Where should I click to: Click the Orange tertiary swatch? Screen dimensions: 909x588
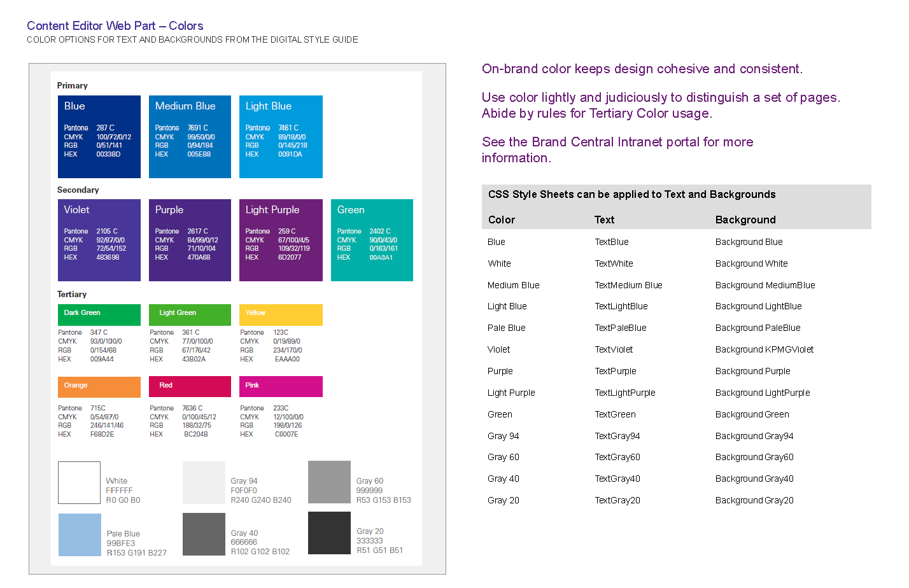tap(99, 386)
